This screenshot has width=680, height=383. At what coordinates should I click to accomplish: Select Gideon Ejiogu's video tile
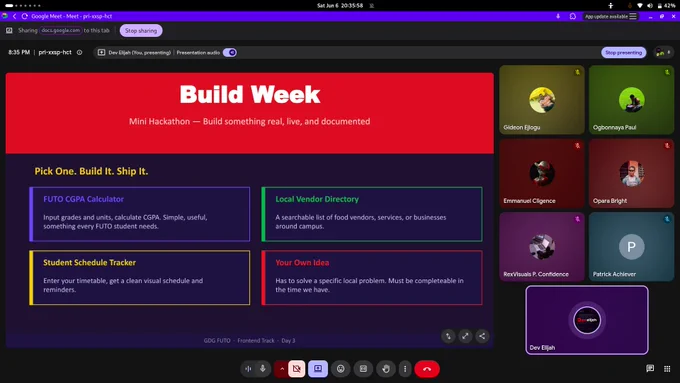click(542, 100)
